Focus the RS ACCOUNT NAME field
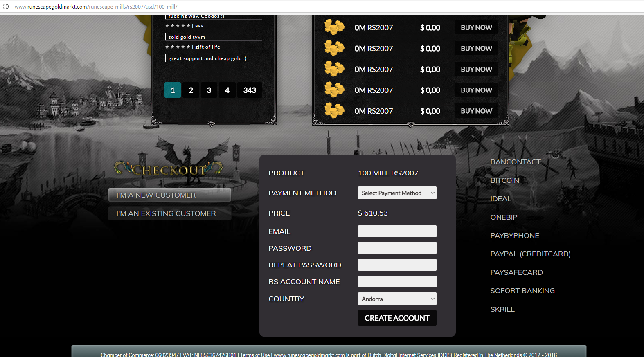The height and width of the screenshot is (357, 644). point(397,282)
